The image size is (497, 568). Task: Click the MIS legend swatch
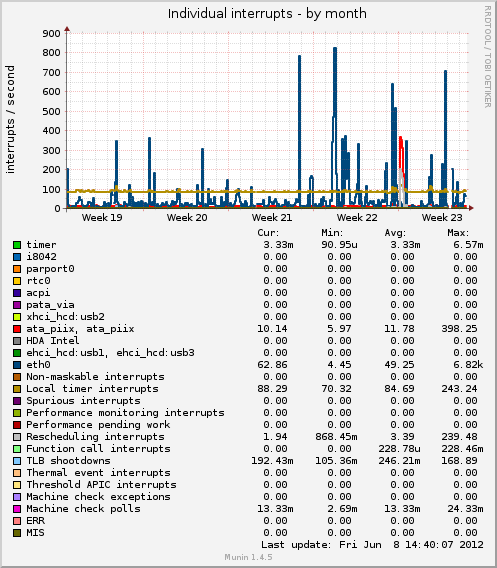click(x=17, y=533)
